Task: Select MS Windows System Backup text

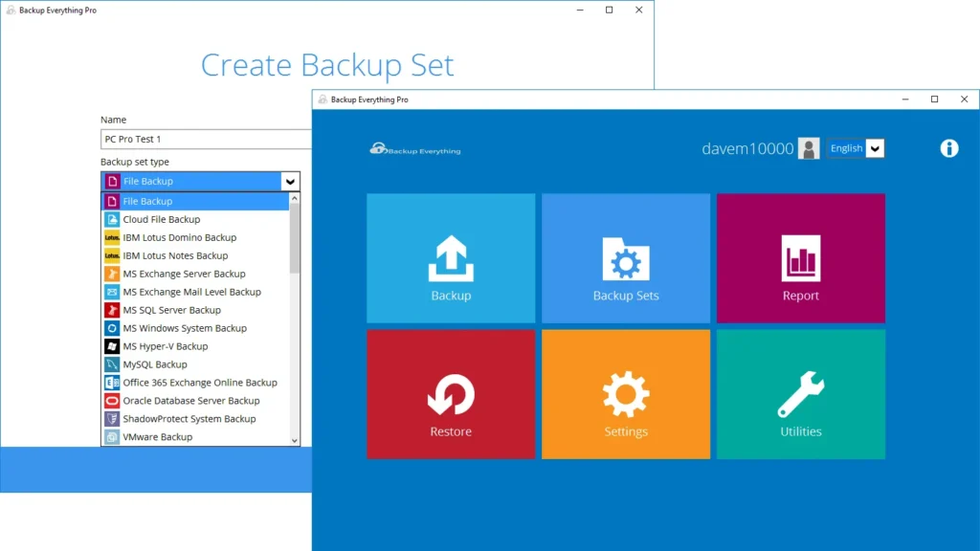Action: click(x=185, y=328)
